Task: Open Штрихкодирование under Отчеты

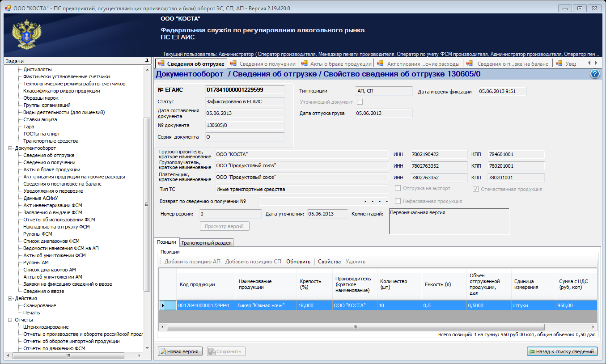Action: pyautogui.click(x=46, y=327)
